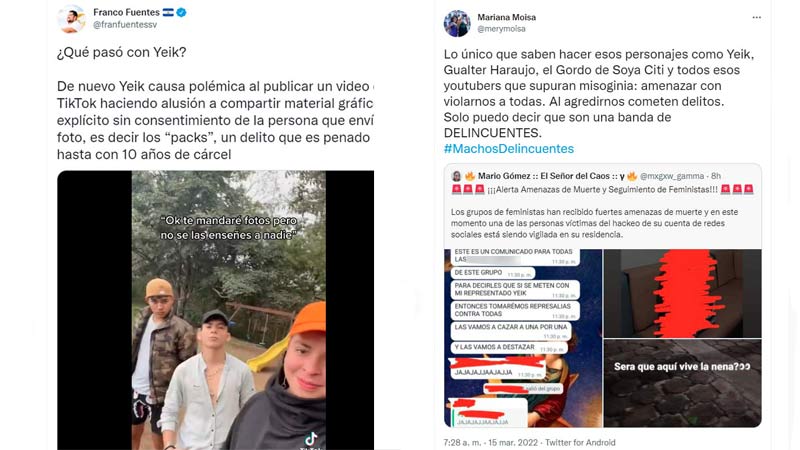
Task: Click the TikTok logo on the video
Action: [311, 438]
